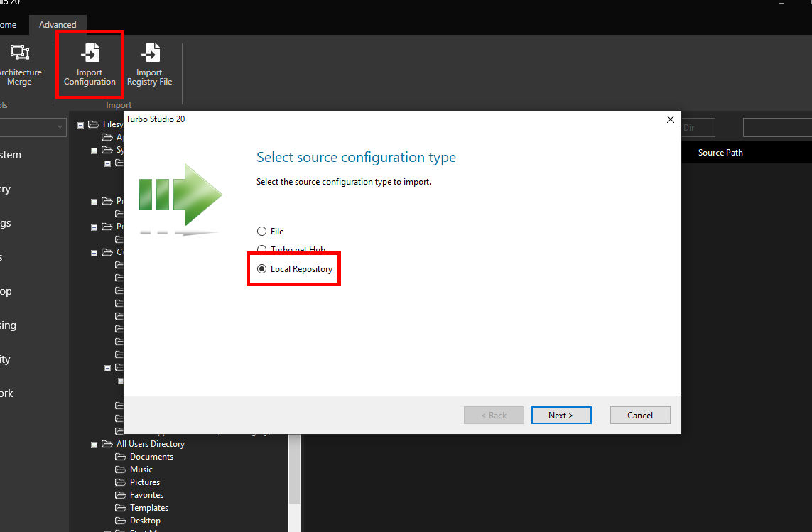Click the Music folder icon
The width and height of the screenshot is (812, 532).
point(121,469)
